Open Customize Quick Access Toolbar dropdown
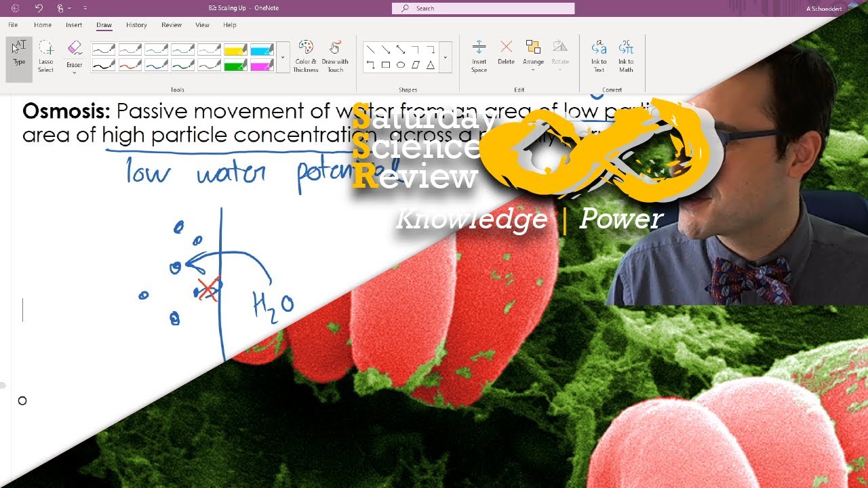This screenshot has width=868, height=488. pyautogui.click(x=85, y=8)
